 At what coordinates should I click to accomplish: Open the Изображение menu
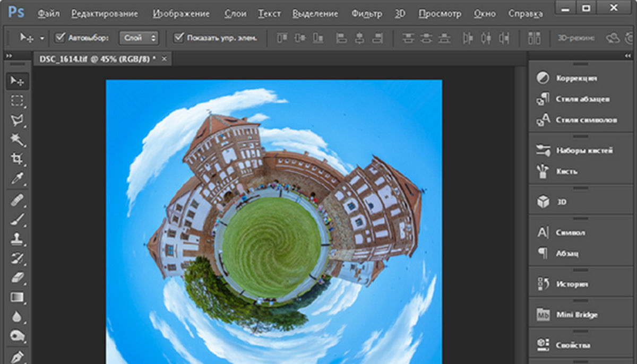[x=183, y=14]
